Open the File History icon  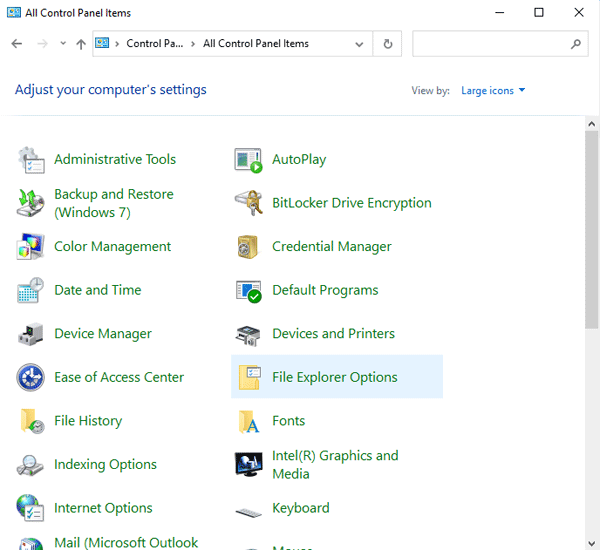click(32, 421)
